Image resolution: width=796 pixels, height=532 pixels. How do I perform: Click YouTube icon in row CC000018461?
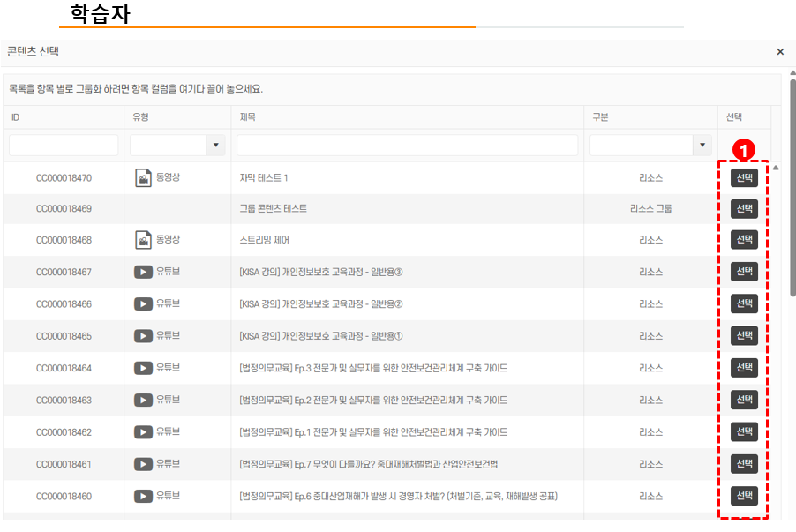pyautogui.click(x=143, y=464)
